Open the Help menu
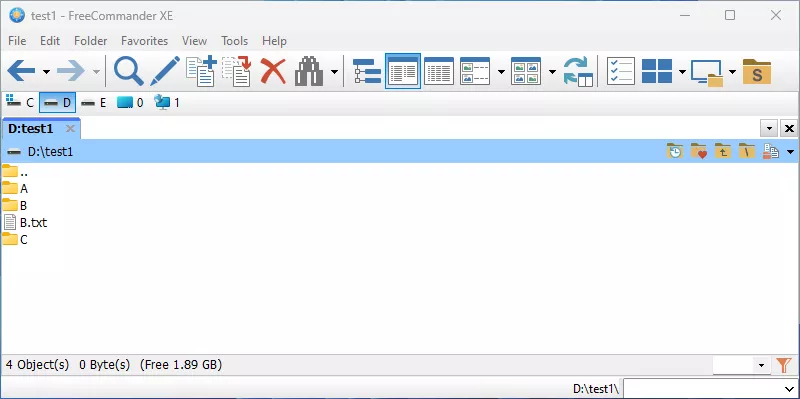 [x=274, y=41]
